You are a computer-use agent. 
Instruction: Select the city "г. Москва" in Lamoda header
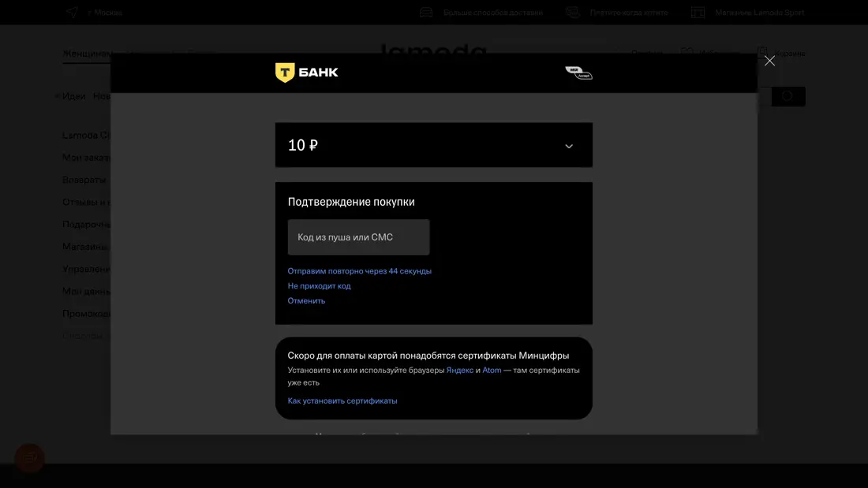(105, 12)
